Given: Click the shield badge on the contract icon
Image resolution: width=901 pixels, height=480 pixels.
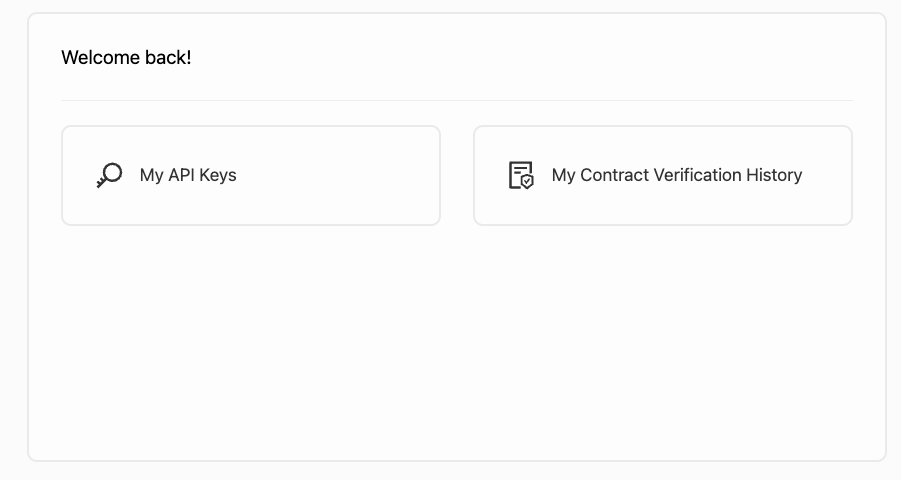Looking at the screenshot, I should coord(527,183).
